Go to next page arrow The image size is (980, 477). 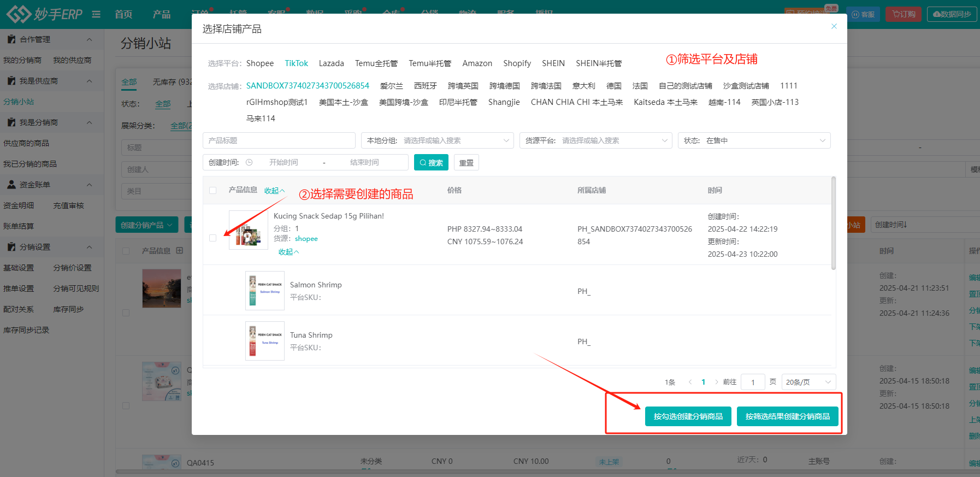[717, 382]
